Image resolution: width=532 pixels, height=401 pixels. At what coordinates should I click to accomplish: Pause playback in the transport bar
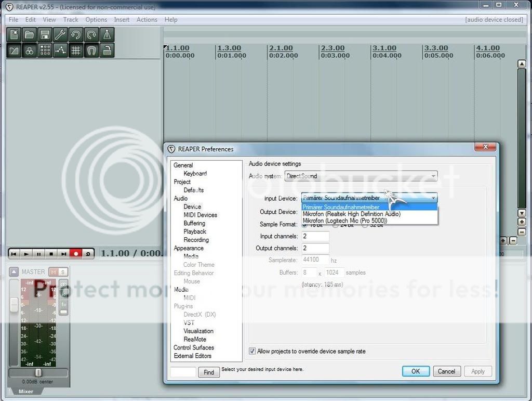(38, 254)
